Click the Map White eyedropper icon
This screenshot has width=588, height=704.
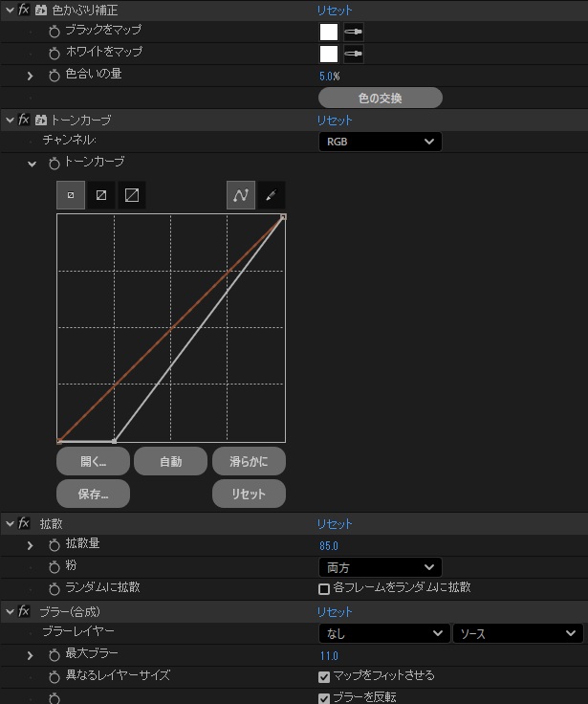[354, 54]
